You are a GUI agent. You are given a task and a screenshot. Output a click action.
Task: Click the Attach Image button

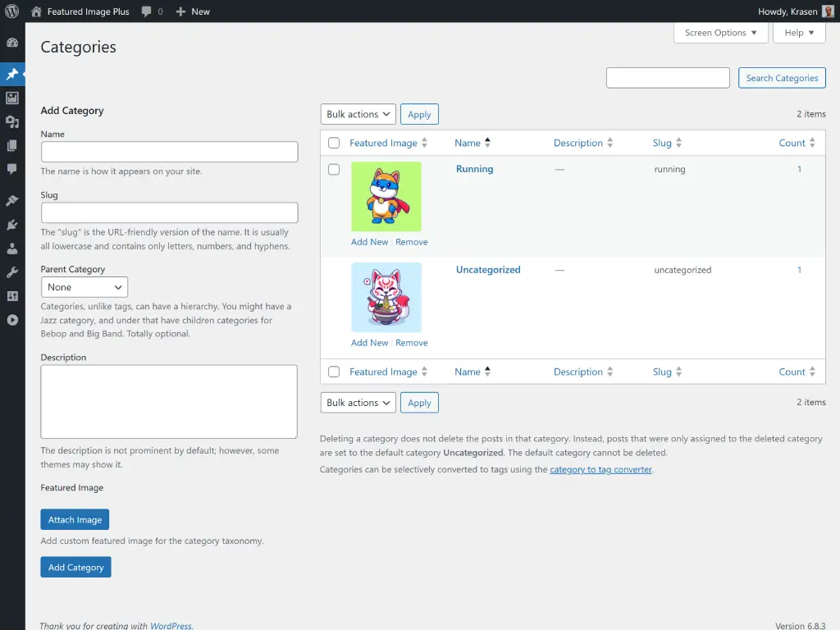click(x=75, y=519)
